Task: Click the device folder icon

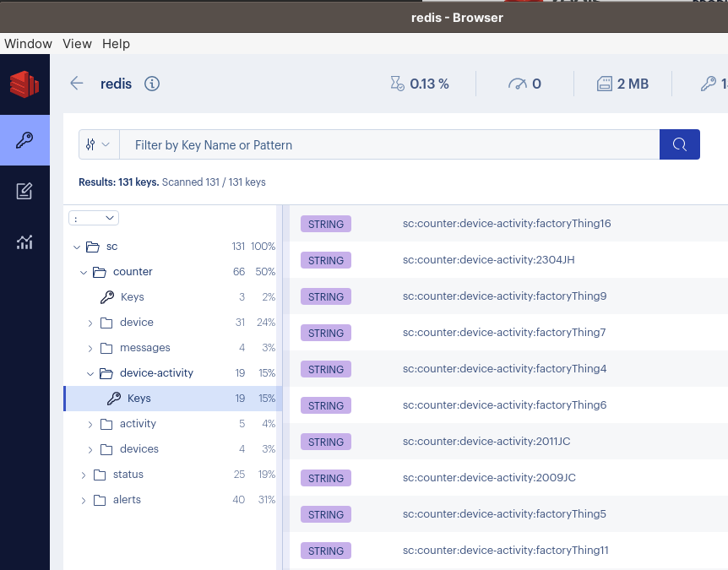Action: point(106,323)
